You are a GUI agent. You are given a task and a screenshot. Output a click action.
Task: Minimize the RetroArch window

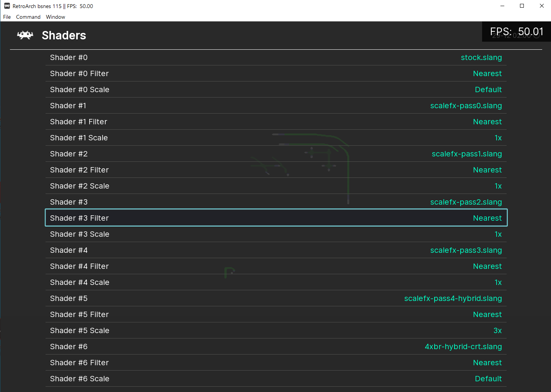[x=502, y=6]
